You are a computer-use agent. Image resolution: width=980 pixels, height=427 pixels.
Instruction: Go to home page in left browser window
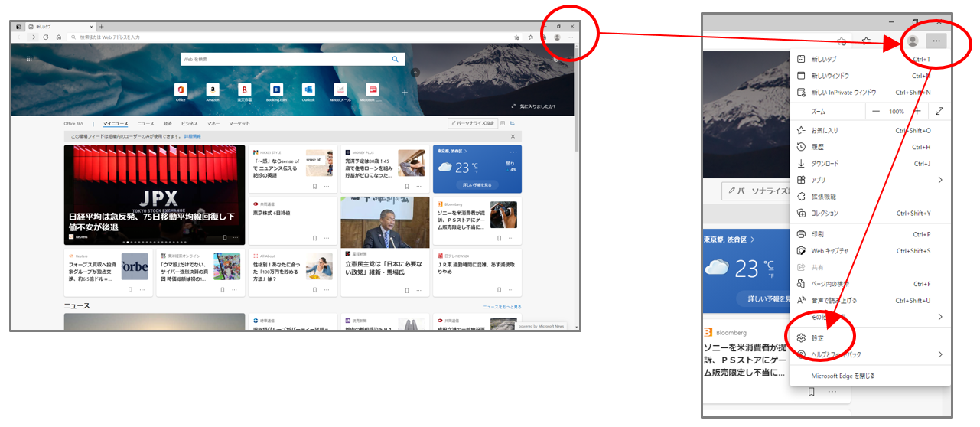(x=58, y=37)
